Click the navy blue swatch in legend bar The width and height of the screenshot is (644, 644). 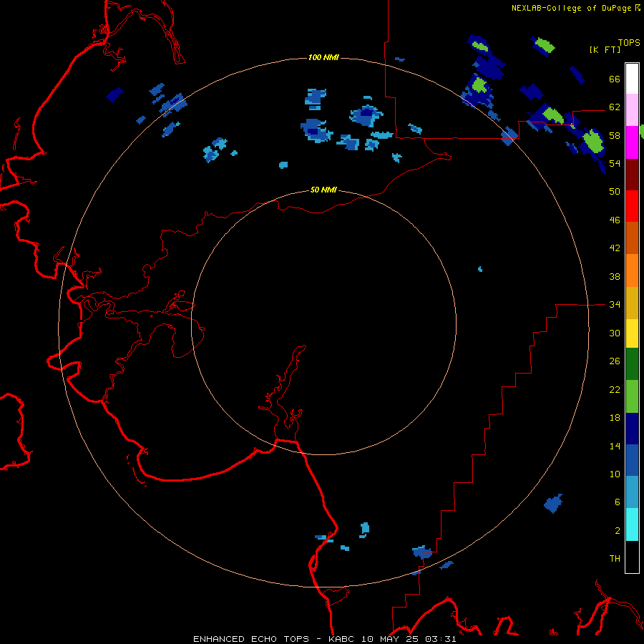coord(632,429)
